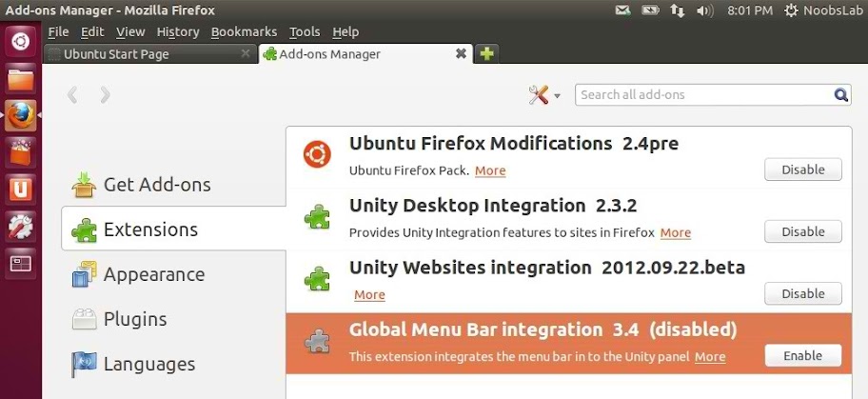Click Global Menu Bar integration title
This screenshot has height=399, width=868.
click(476, 329)
